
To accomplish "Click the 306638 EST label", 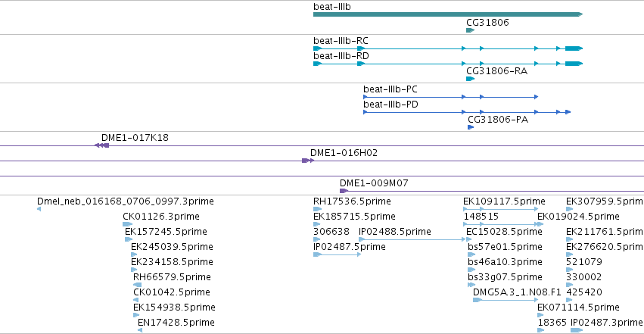I will (x=331, y=232).
